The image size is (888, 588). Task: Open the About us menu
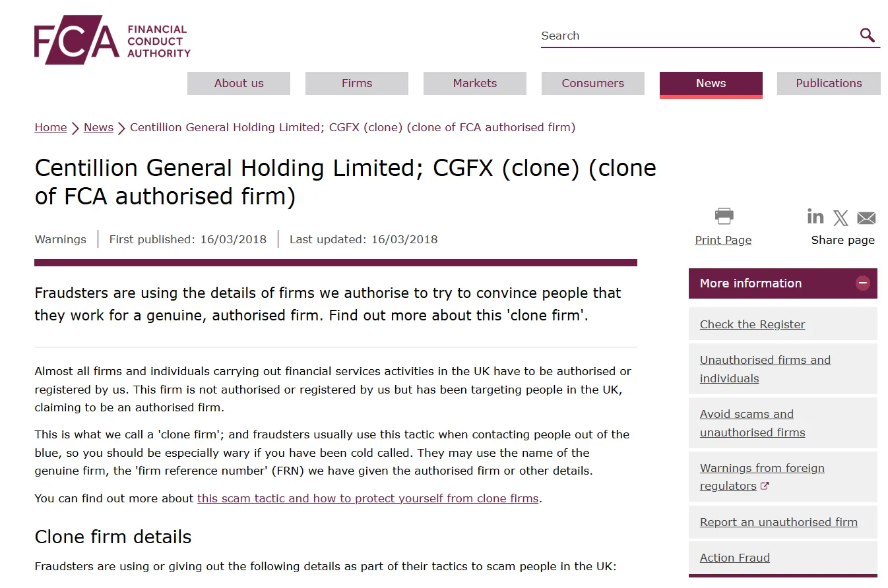(239, 83)
